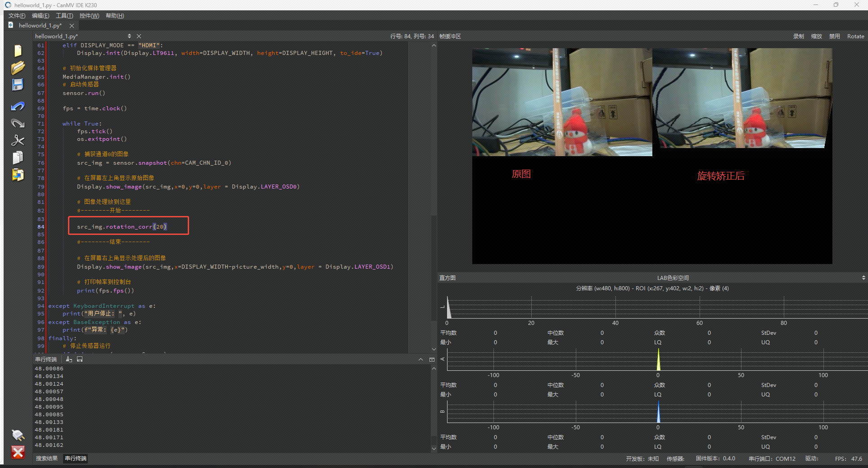Click the 直方图 panel title
Image resolution: width=868 pixels, height=468 pixels.
pyautogui.click(x=448, y=278)
